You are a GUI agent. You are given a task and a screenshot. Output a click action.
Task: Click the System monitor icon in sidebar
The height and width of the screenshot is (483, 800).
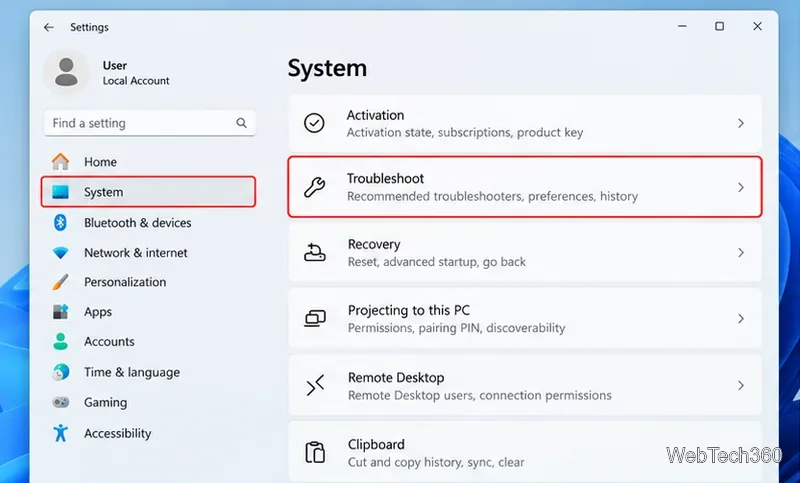(60, 192)
